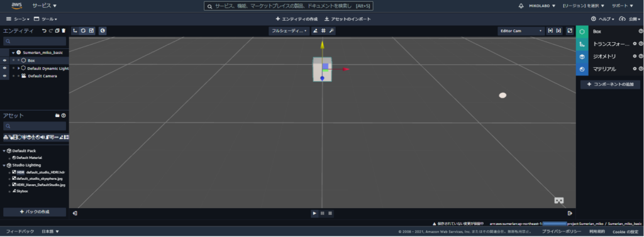Select the translate gizmo tool
The width and height of the screenshot is (644, 237).
pos(75,31)
